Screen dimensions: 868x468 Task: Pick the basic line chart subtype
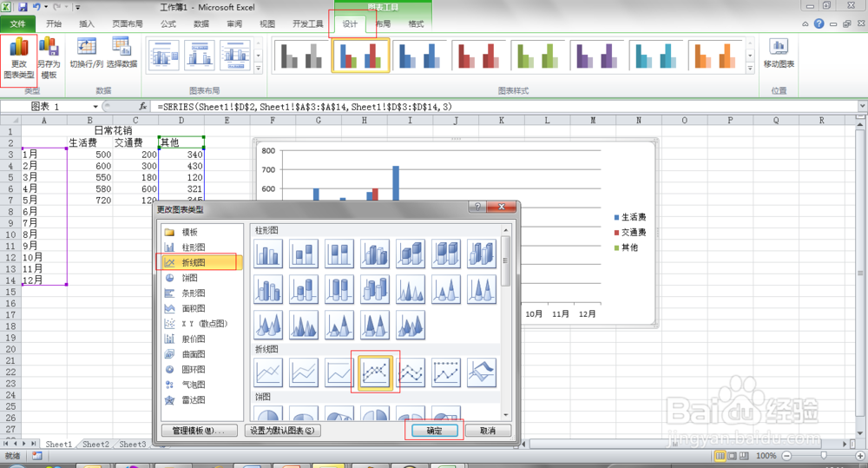pyautogui.click(x=268, y=372)
